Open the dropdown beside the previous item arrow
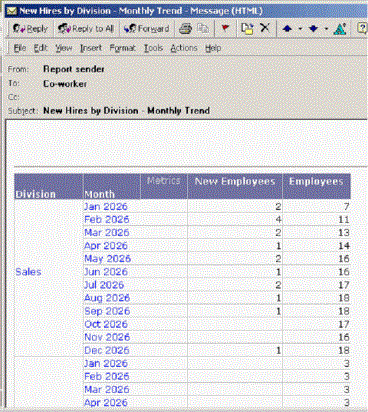The height and width of the screenshot is (412, 368). (x=300, y=29)
